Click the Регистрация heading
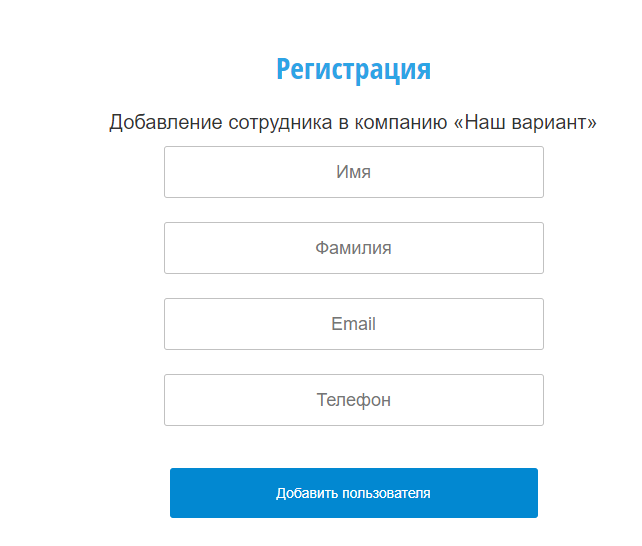This screenshot has width=642, height=546. (353, 69)
